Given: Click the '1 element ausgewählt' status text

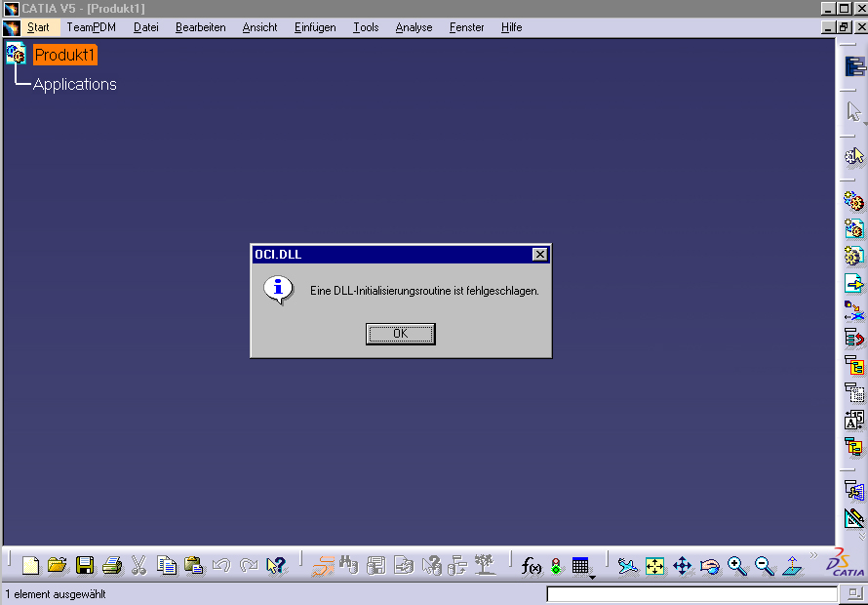Looking at the screenshot, I should tap(56, 594).
